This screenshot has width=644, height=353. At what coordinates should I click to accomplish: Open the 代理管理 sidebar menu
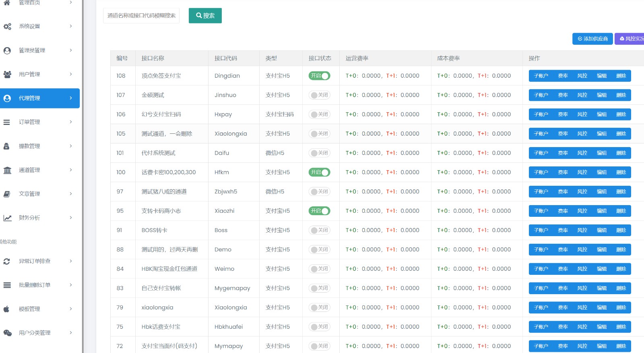pos(39,98)
